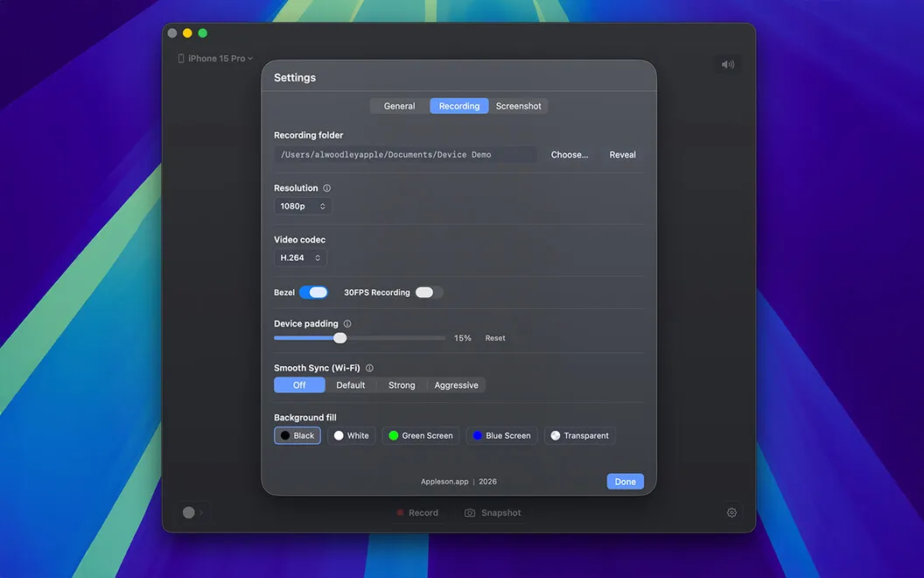The height and width of the screenshot is (578, 924).
Task: Choose Blue Screen background fill
Action: click(x=501, y=436)
